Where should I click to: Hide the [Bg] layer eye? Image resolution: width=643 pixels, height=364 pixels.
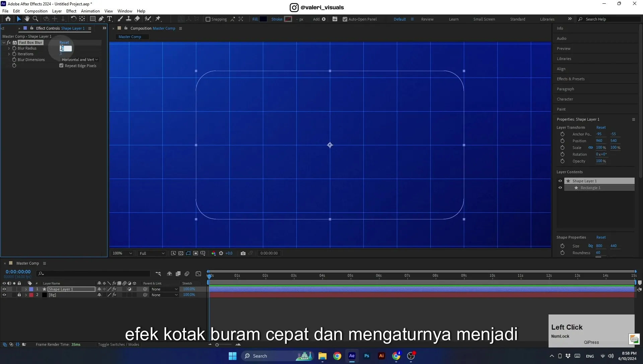pyautogui.click(x=4, y=295)
